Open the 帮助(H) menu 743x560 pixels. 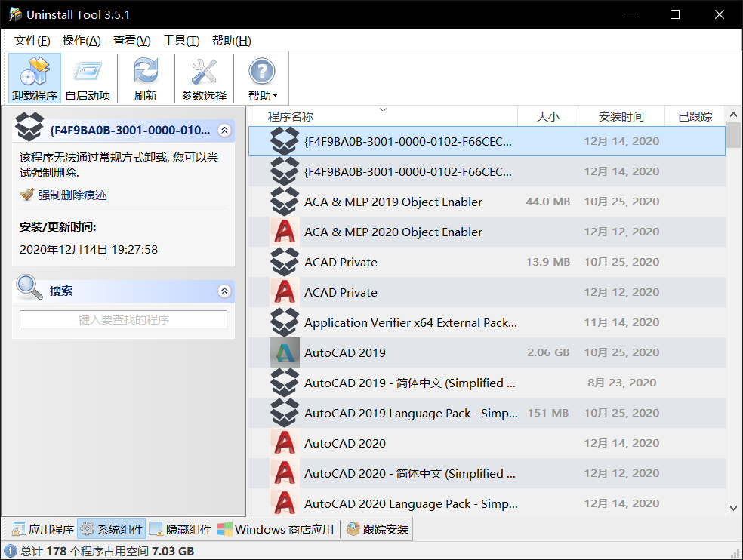[231, 41]
